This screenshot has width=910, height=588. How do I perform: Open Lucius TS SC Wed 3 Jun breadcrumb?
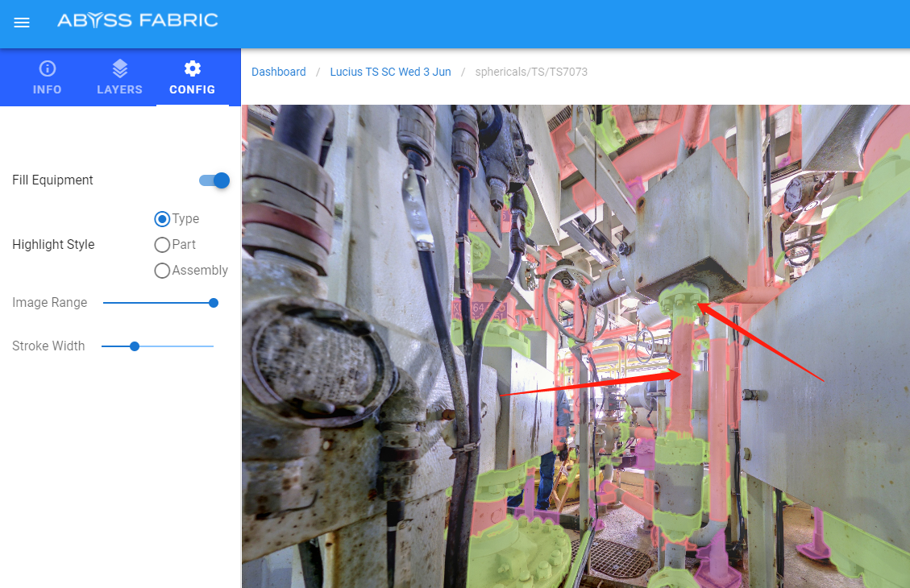pyautogui.click(x=390, y=72)
